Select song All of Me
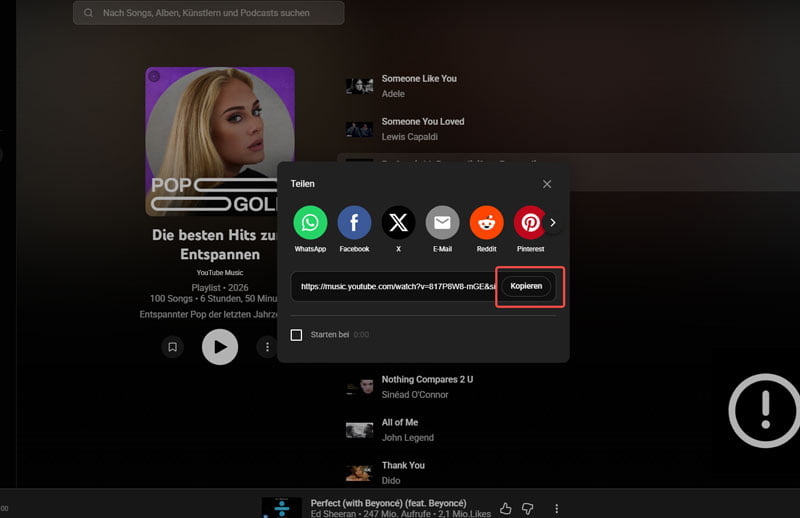The image size is (800, 518). pos(400,422)
